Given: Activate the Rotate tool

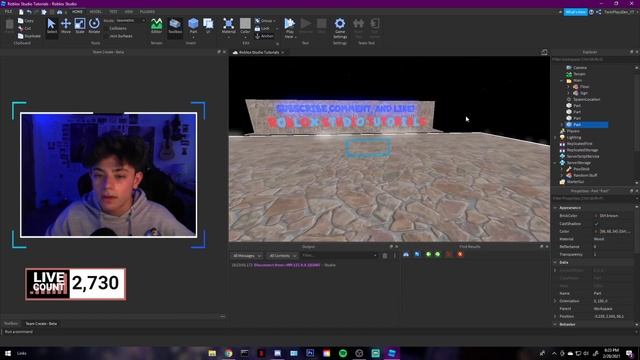Looking at the screenshot, I should tap(94, 26).
